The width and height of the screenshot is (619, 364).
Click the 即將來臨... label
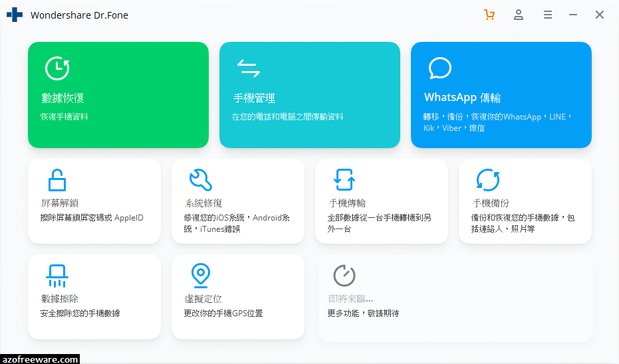(350, 298)
